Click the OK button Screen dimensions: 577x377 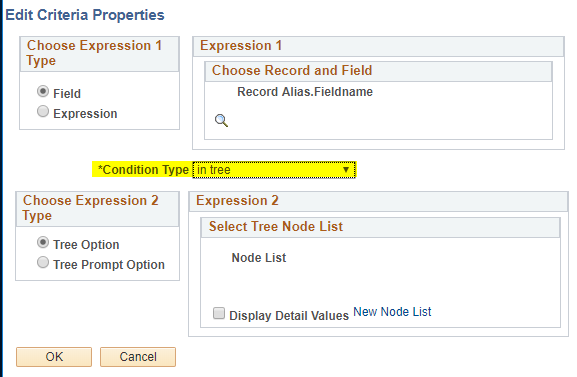pos(54,357)
